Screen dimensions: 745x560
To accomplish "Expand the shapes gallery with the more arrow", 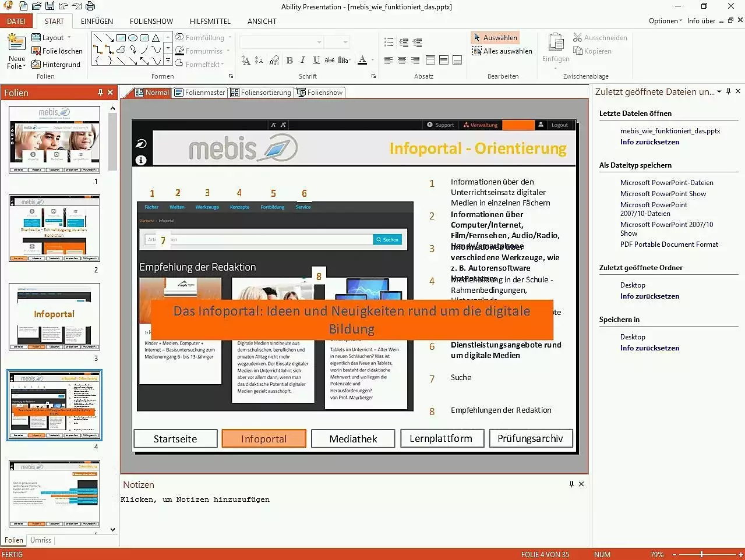I will (x=168, y=61).
